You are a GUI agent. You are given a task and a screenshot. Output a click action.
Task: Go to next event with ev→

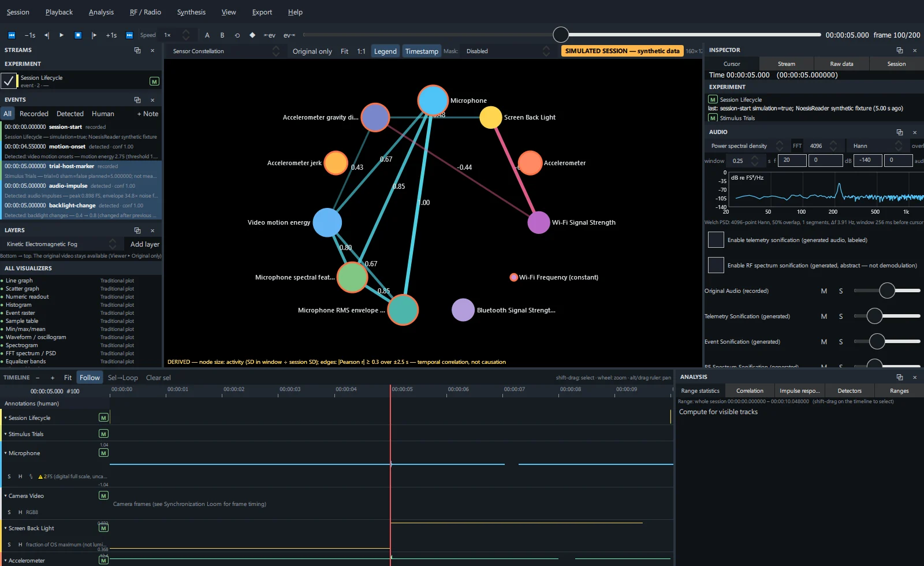[x=289, y=35]
